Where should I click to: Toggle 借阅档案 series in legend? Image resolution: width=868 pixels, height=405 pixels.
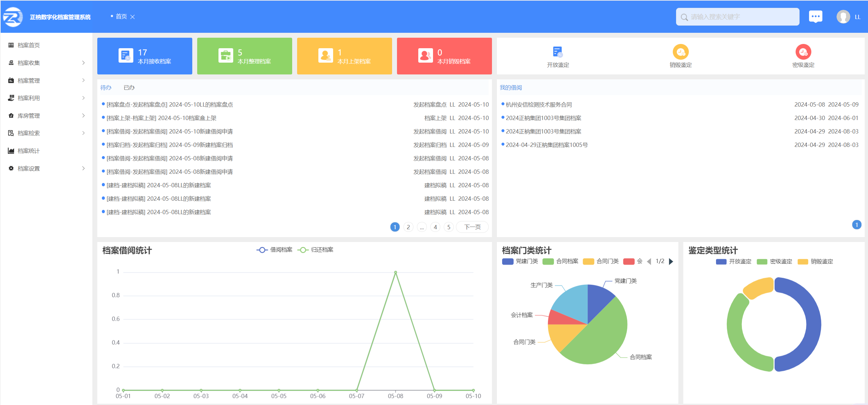point(274,250)
